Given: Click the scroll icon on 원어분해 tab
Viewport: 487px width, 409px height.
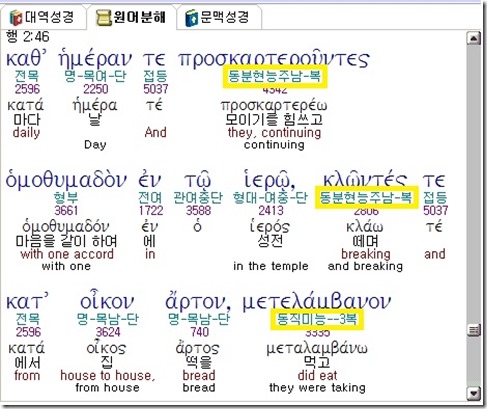Looking at the screenshot, I should click(103, 18).
